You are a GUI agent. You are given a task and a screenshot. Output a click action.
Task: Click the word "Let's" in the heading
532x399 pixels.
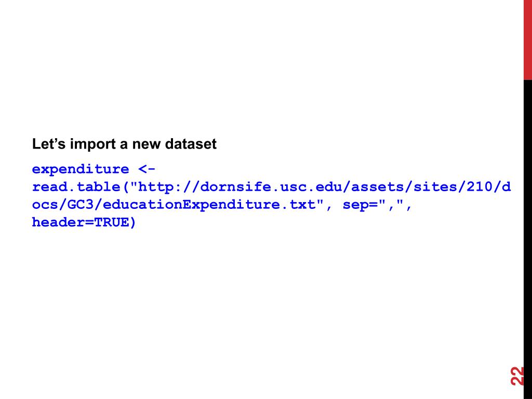click(x=49, y=144)
